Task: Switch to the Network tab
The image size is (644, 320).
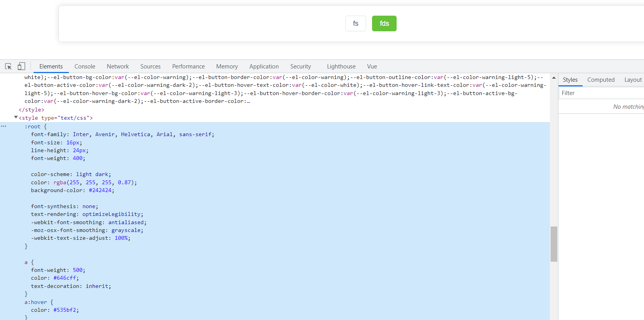Action: point(118,67)
